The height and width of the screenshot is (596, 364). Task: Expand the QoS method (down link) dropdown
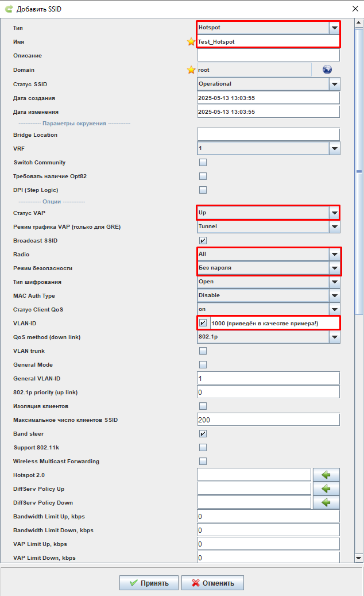(x=334, y=337)
